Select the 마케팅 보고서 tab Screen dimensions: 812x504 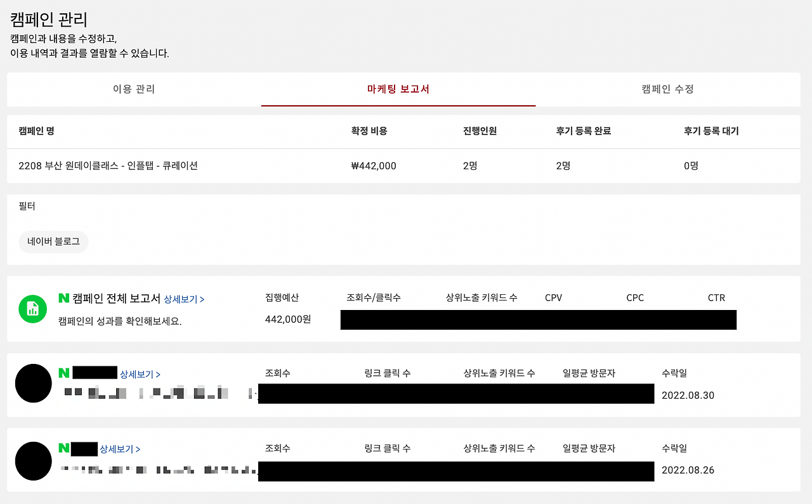tap(398, 89)
